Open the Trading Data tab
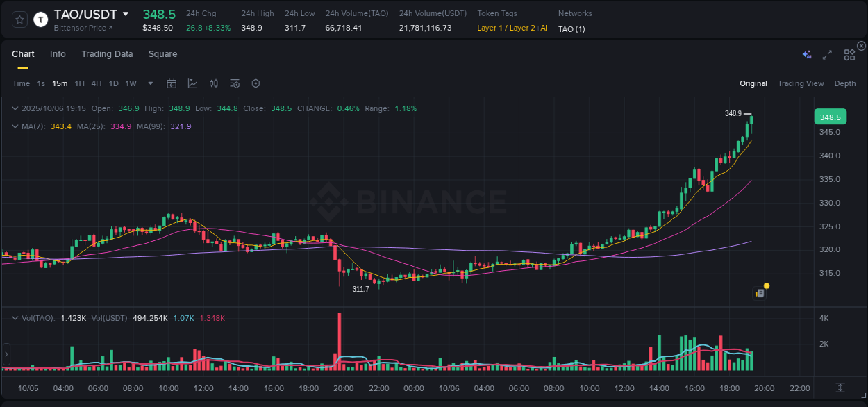This screenshot has height=407, width=868. pyautogui.click(x=107, y=53)
